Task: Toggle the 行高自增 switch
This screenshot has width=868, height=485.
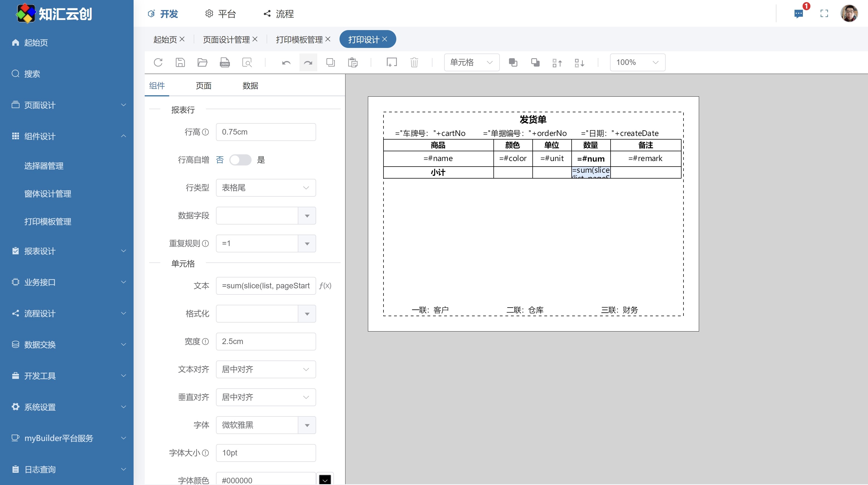Action: (x=240, y=160)
